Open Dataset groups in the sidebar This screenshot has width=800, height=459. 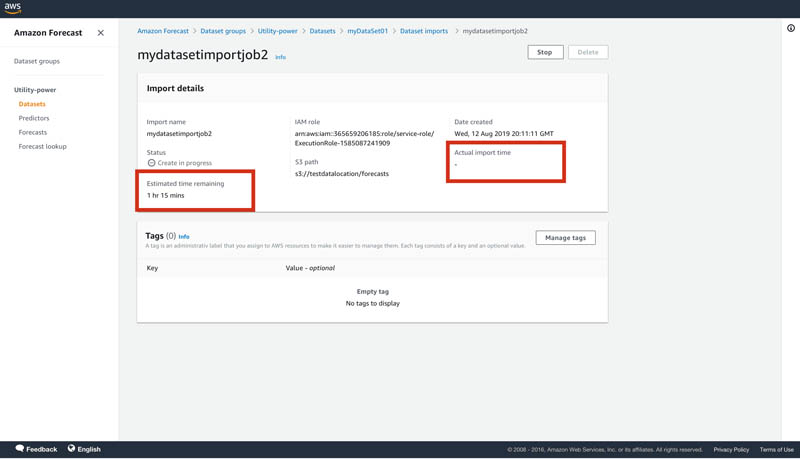37,61
